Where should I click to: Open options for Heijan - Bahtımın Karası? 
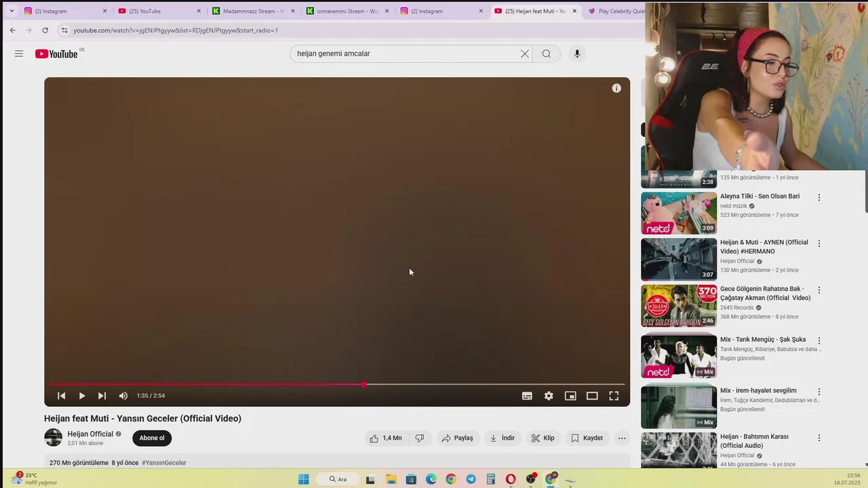[819, 439]
